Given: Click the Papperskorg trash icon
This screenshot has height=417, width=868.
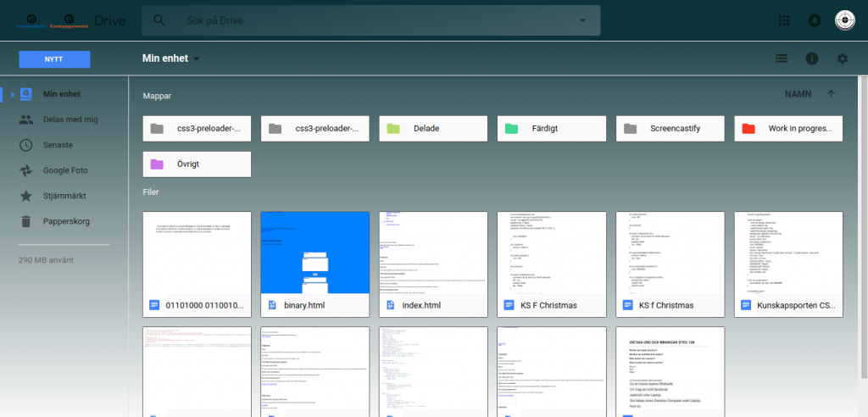Looking at the screenshot, I should click(26, 221).
